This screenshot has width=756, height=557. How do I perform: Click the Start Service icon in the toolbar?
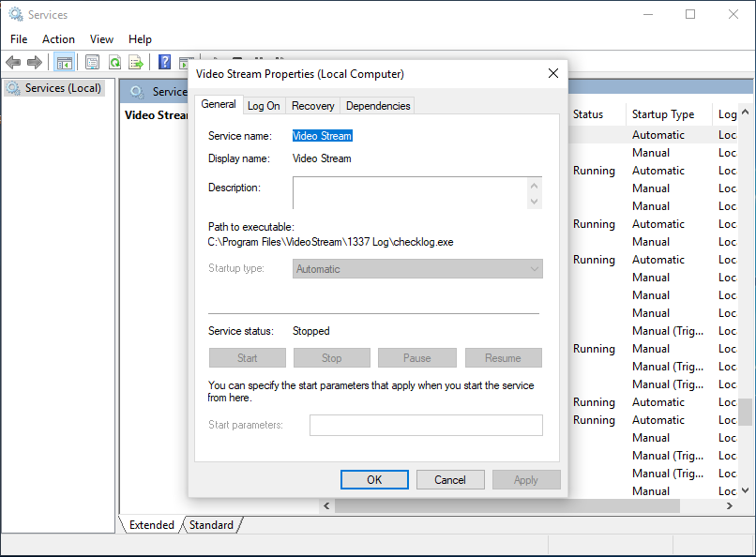coord(186,62)
